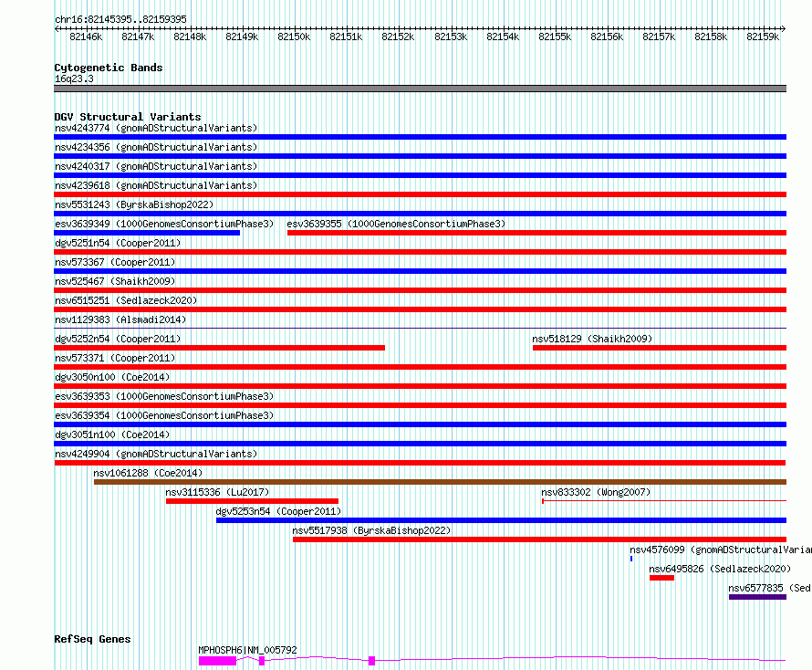Click the nsv5531243 ByrskaBishop2022 label

tap(134, 204)
